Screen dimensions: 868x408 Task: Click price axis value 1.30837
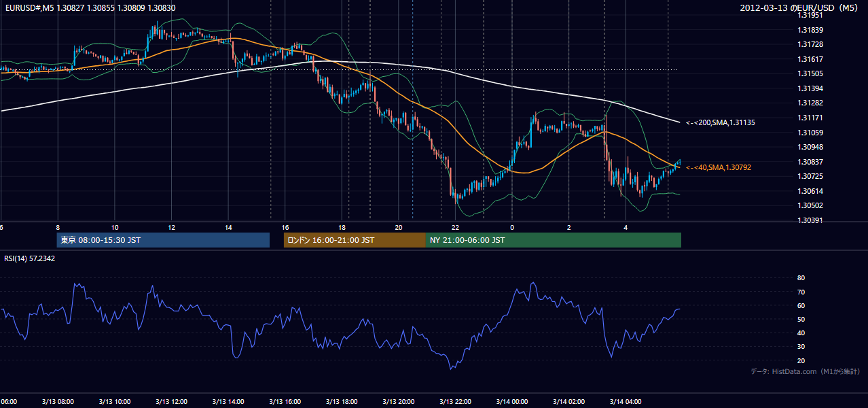pyautogui.click(x=810, y=162)
